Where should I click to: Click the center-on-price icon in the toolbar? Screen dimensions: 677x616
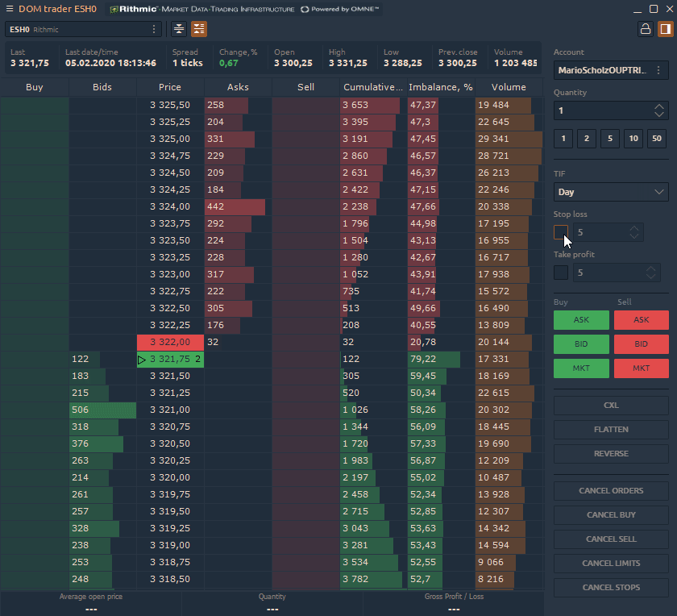pos(179,29)
